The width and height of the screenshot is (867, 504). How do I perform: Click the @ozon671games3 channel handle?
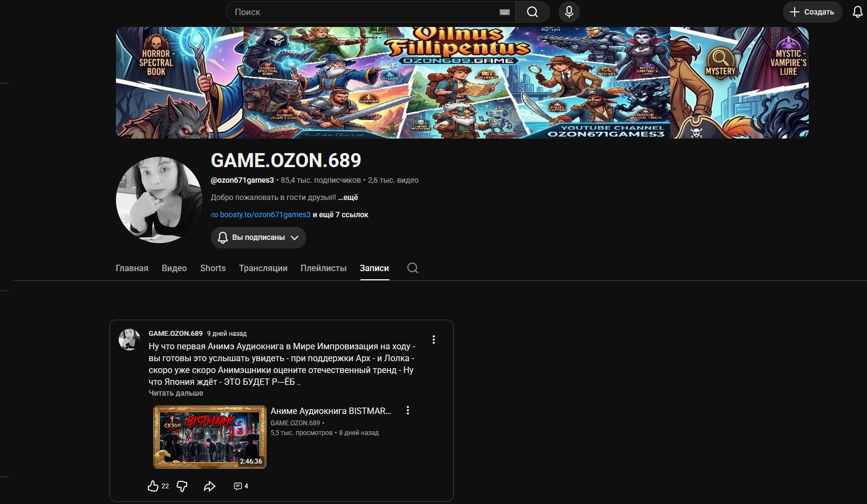click(x=242, y=180)
